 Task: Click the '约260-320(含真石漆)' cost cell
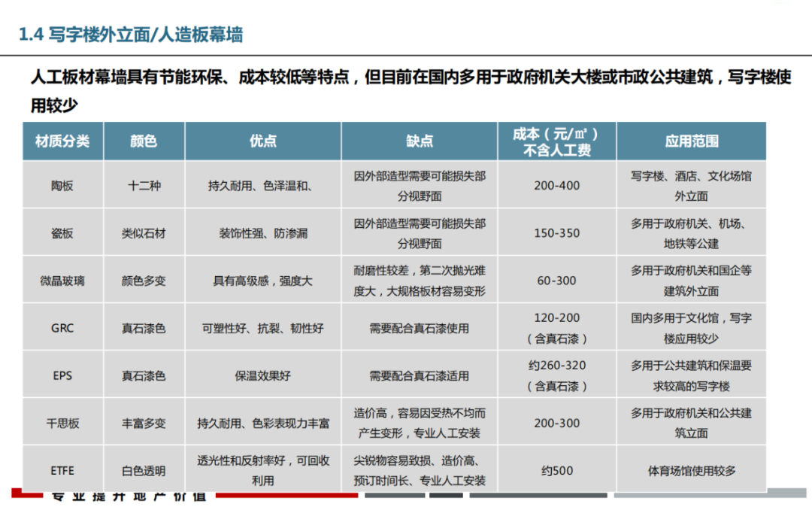[556, 375]
